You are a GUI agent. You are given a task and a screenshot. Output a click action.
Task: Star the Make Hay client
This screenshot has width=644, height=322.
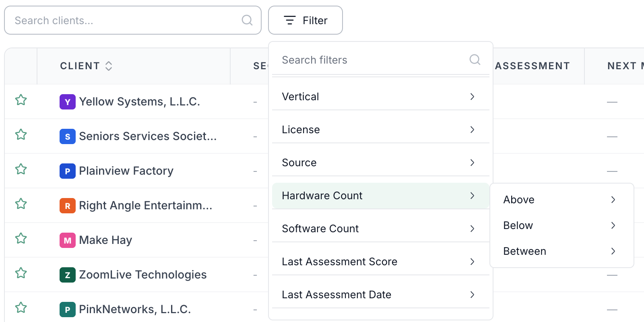21,238
